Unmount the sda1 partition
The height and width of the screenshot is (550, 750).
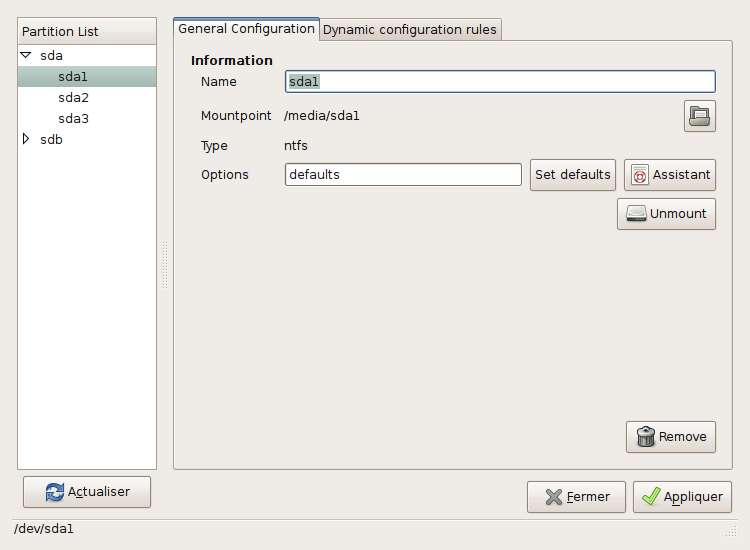(666, 214)
